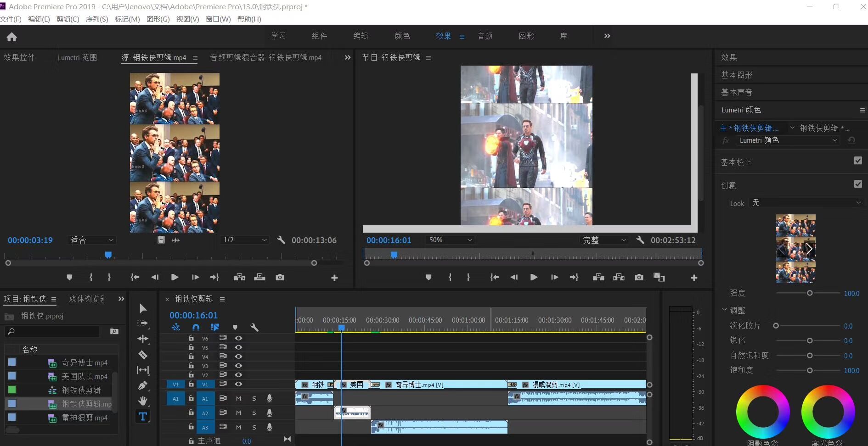Viewport: 868px width, 446px height.
Task: Open Basic Sound panel
Action: [737, 92]
